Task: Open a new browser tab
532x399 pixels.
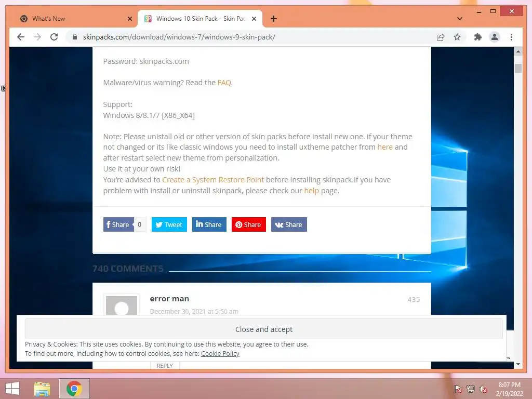Action: [273, 19]
